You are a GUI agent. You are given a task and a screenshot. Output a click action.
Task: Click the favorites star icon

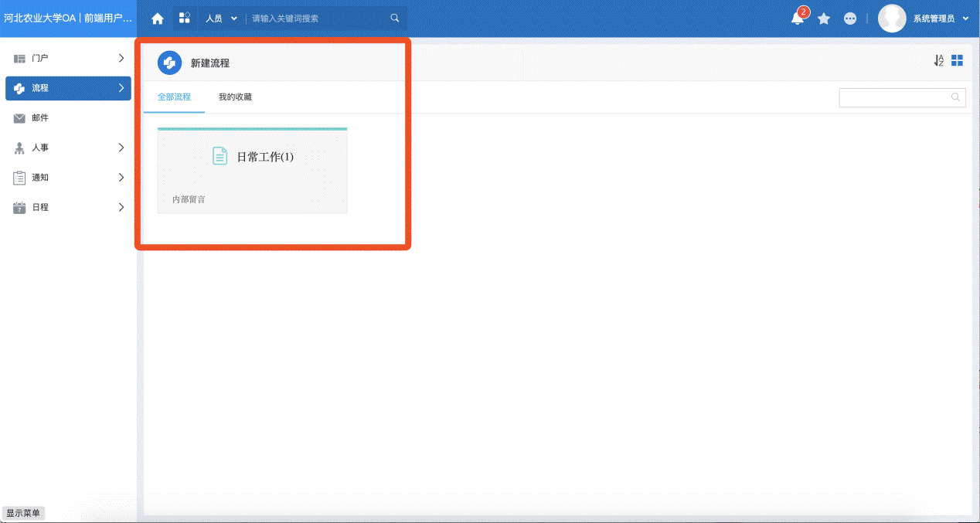point(824,19)
